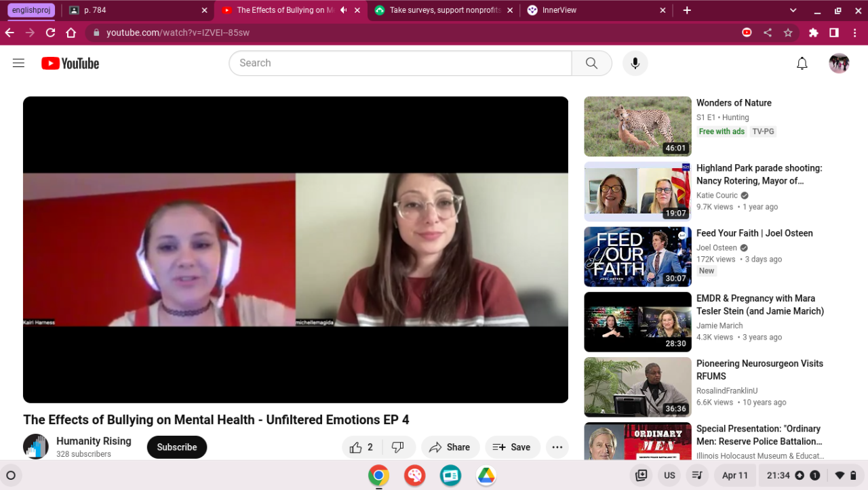Open the Chrome extensions puzzle icon

tap(814, 33)
